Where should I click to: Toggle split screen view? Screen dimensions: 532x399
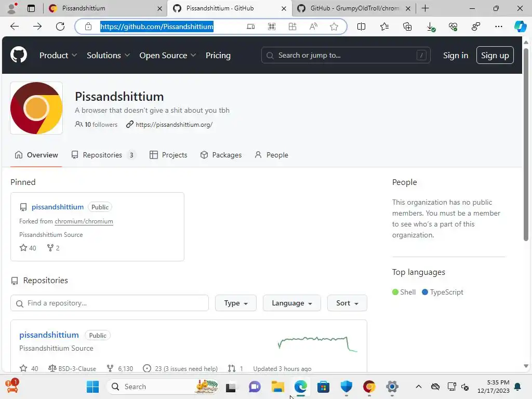tap(362, 26)
